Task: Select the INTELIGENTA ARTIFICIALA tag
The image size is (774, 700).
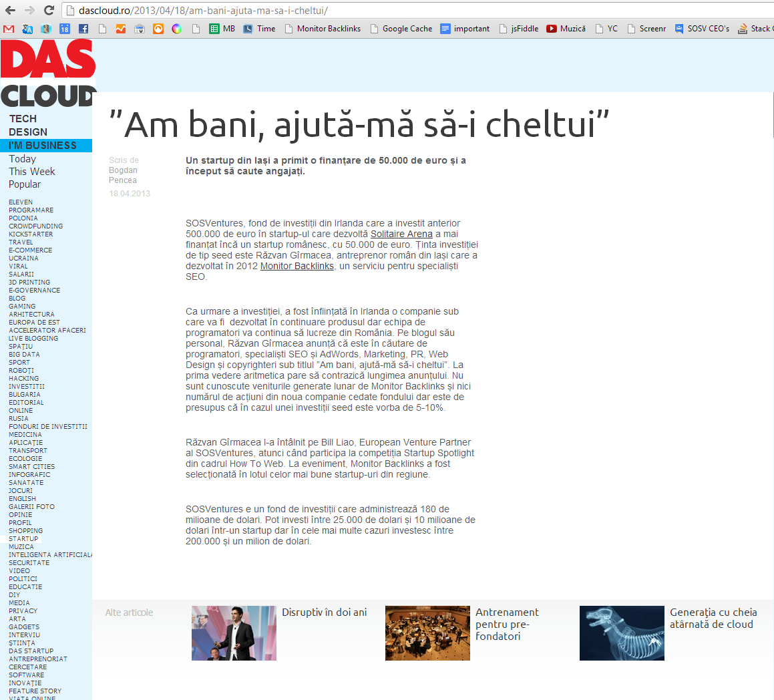Action: click(x=50, y=555)
